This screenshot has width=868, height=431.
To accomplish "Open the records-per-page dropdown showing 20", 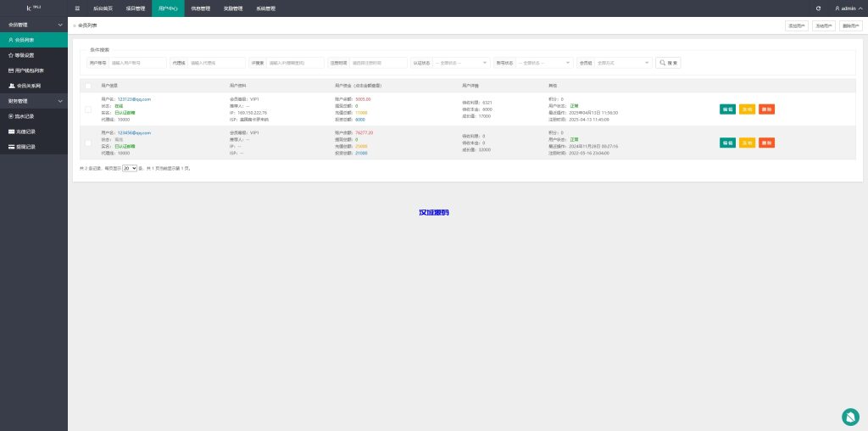I will pos(130,169).
